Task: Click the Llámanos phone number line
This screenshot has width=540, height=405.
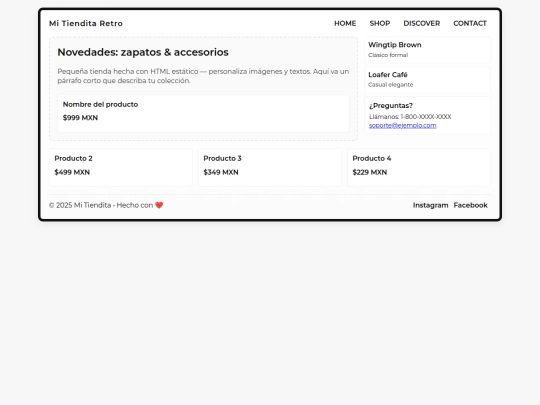Action: pos(410,117)
